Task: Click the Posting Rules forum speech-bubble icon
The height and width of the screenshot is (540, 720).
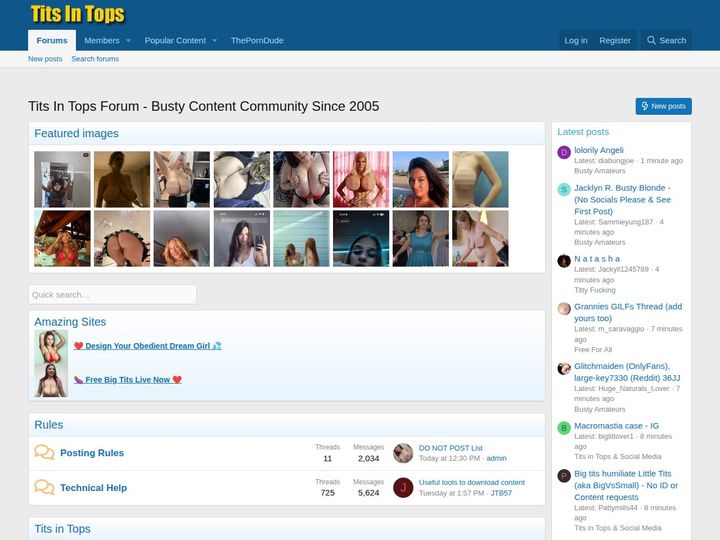Action: point(44,452)
